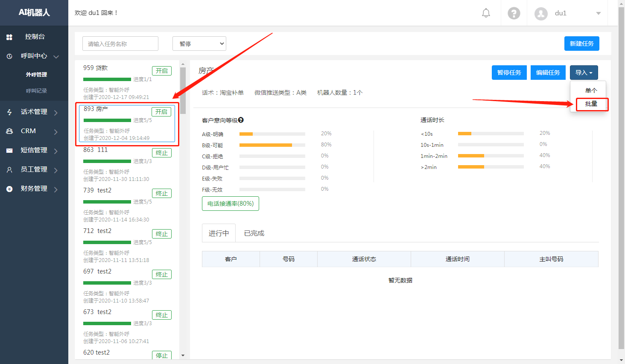625x364 pixels.
Task: Click 开启 tag on task 959 贷款
Action: click(x=162, y=71)
